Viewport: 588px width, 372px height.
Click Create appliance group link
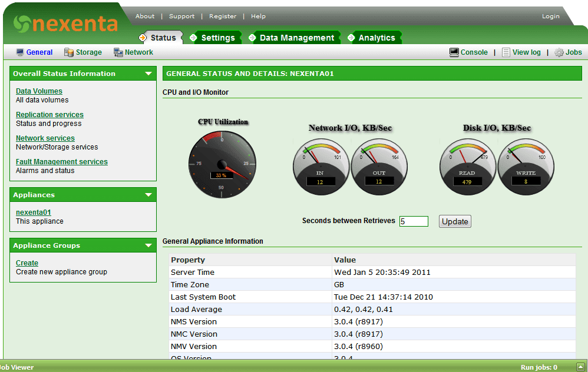pyautogui.click(x=27, y=263)
